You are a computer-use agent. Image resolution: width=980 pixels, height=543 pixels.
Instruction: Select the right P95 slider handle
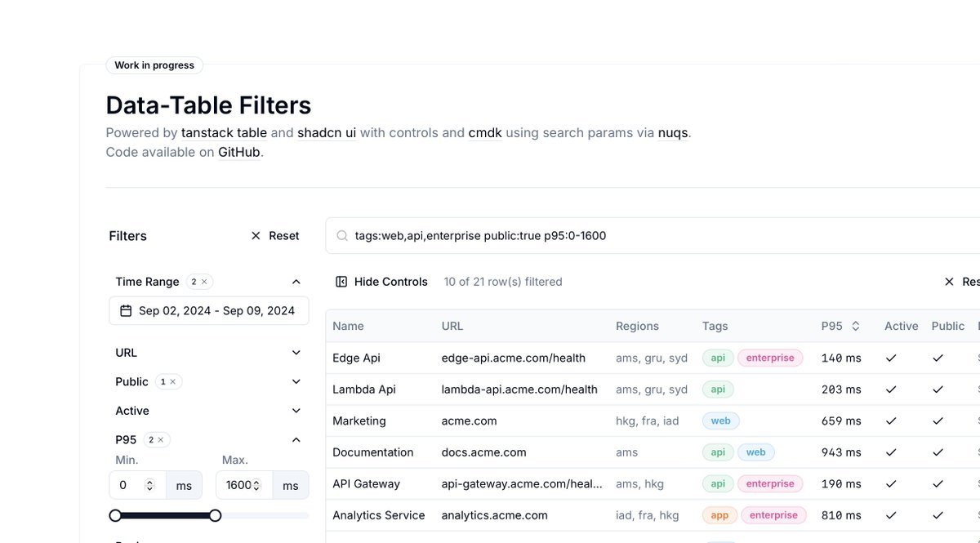215,515
